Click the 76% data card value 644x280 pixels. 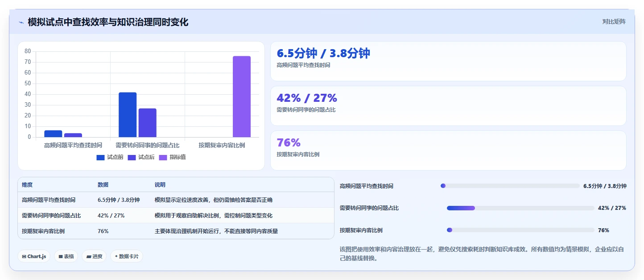point(289,142)
